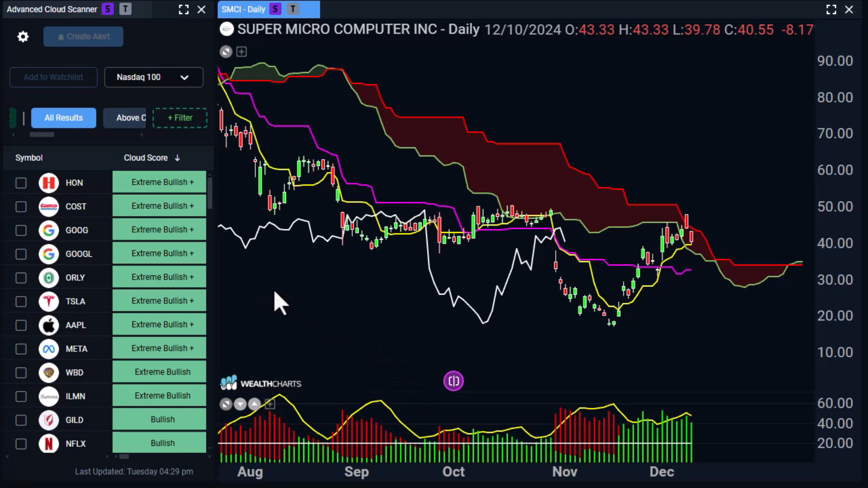Click the purple chart split icon
This screenshot has width=868, height=488.
coord(453,381)
